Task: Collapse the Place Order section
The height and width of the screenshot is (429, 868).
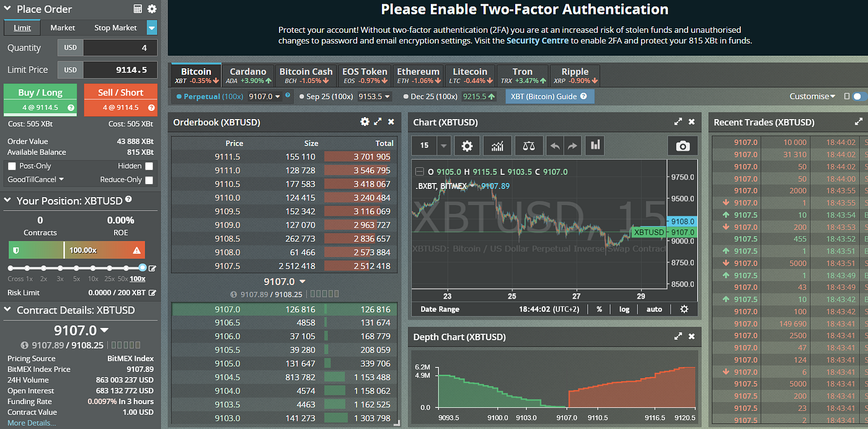Action: click(8, 9)
